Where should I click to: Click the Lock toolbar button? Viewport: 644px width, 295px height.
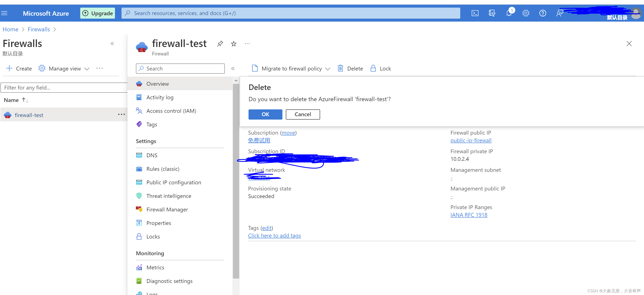[380, 69]
